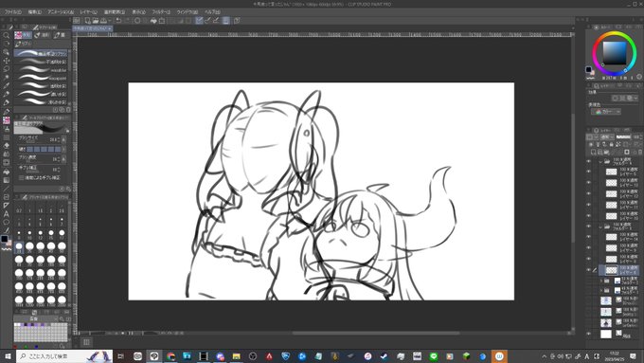Toggle visibility of the selected highlighted layer
The height and width of the screenshot is (363, 644).
tap(588, 270)
